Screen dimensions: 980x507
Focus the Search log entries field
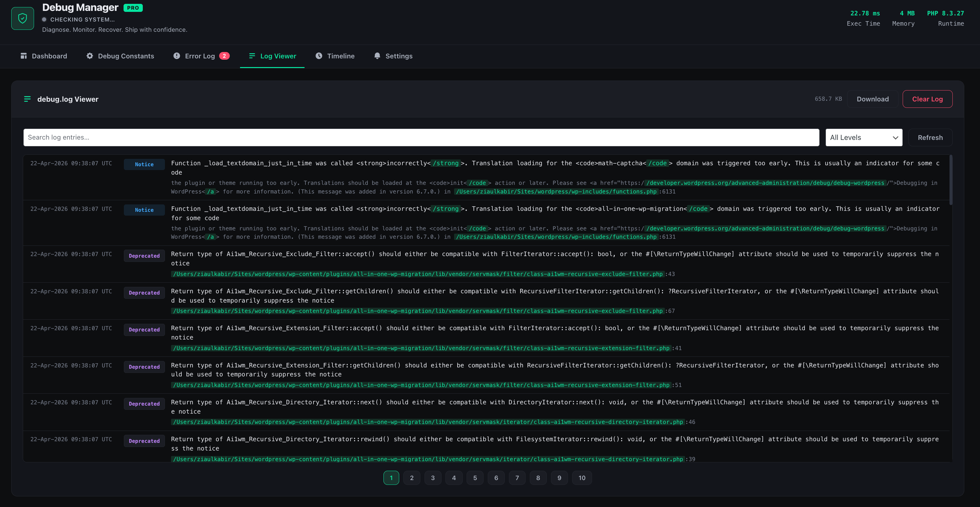421,137
